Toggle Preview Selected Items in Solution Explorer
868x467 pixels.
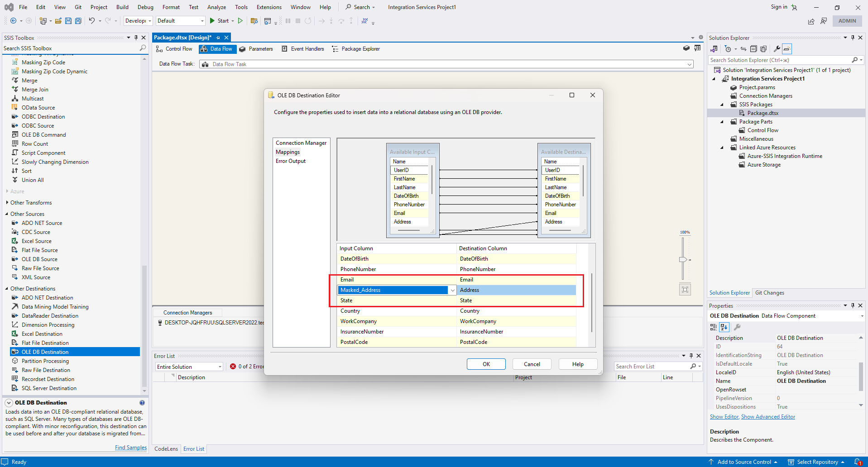[x=787, y=49]
